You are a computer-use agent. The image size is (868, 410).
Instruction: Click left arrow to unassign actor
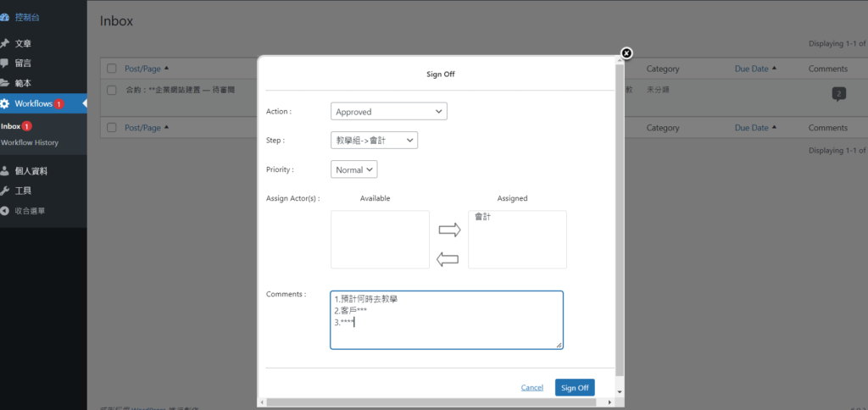click(x=449, y=259)
